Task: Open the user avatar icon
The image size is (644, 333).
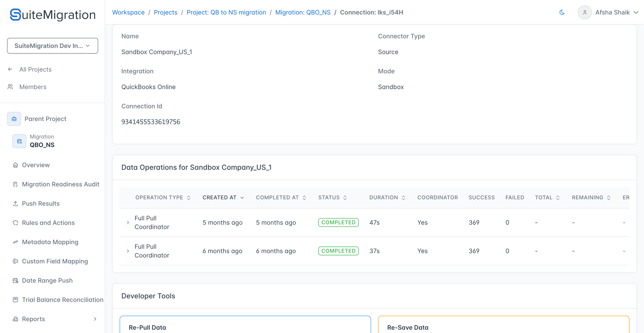Action: pos(584,12)
